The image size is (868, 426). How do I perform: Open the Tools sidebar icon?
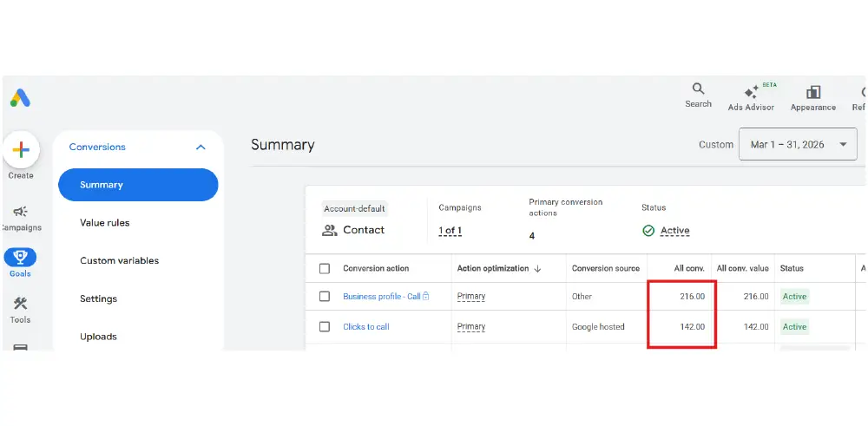(x=21, y=304)
